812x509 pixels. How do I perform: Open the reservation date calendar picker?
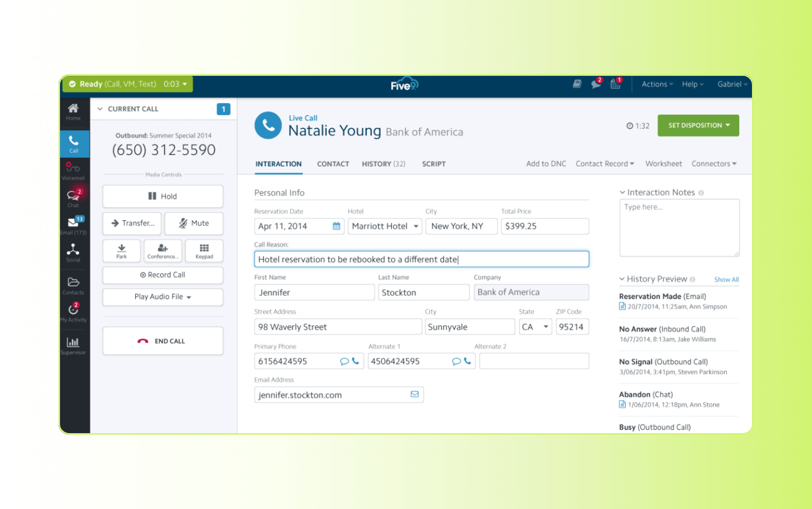pyautogui.click(x=336, y=226)
